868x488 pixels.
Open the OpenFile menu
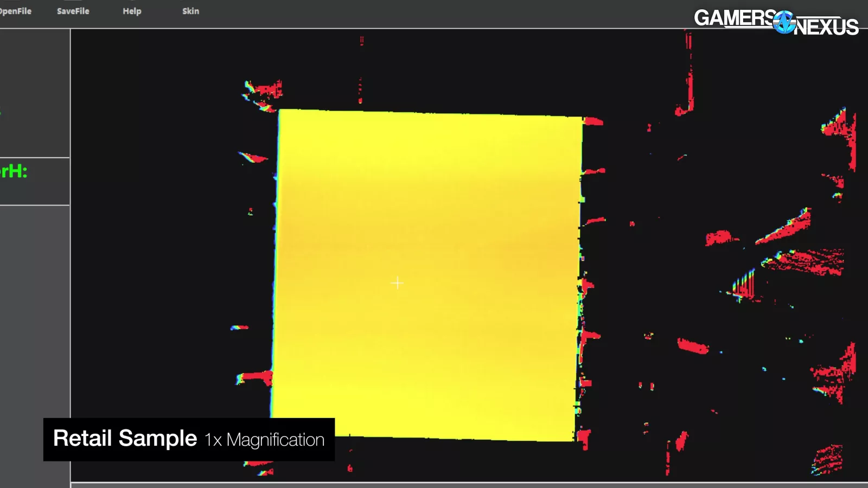tap(15, 11)
